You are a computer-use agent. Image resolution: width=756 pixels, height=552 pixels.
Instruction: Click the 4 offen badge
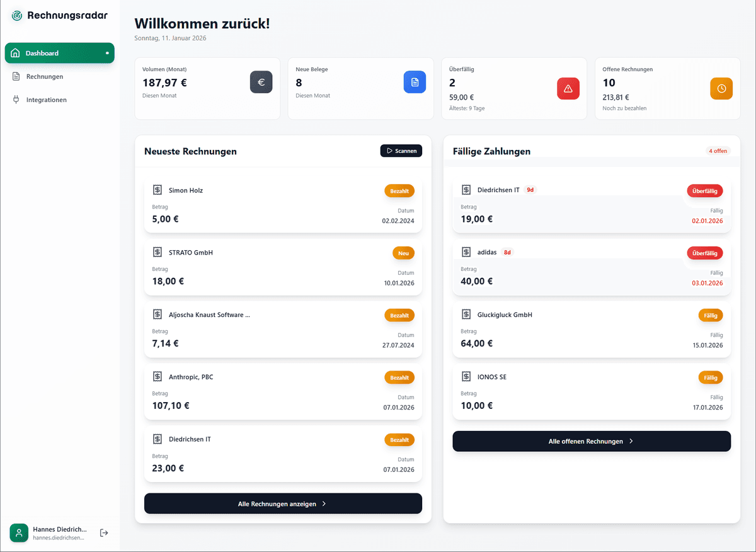pyautogui.click(x=718, y=151)
